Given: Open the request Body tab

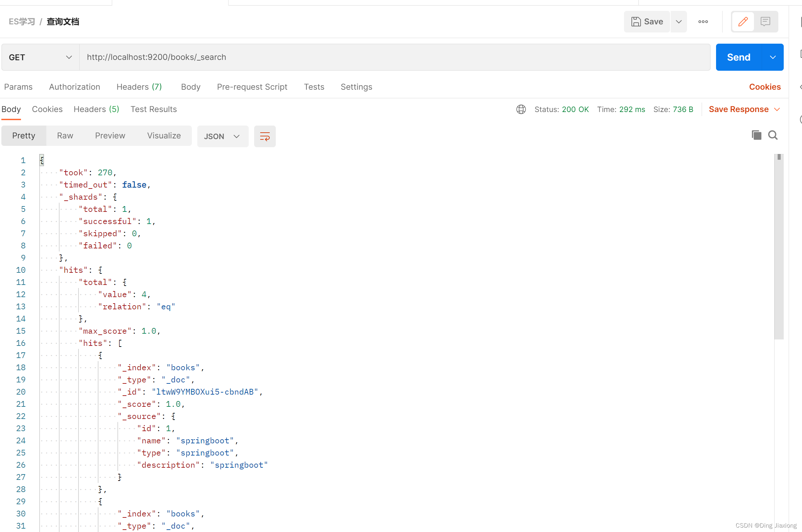Looking at the screenshot, I should (x=191, y=87).
